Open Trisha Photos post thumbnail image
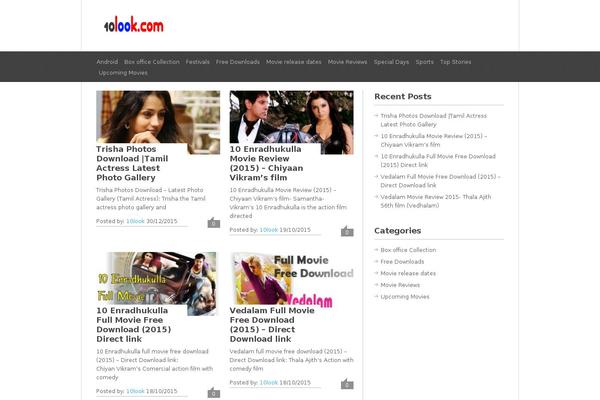Image resolution: width=600 pixels, height=400 pixels. [158, 117]
